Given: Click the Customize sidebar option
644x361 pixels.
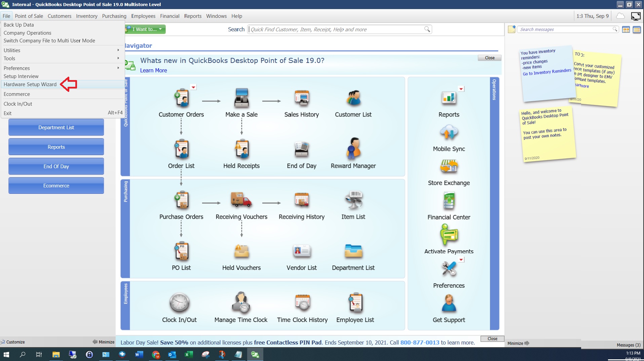Looking at the screenshot, I should (x=13, y=342).
